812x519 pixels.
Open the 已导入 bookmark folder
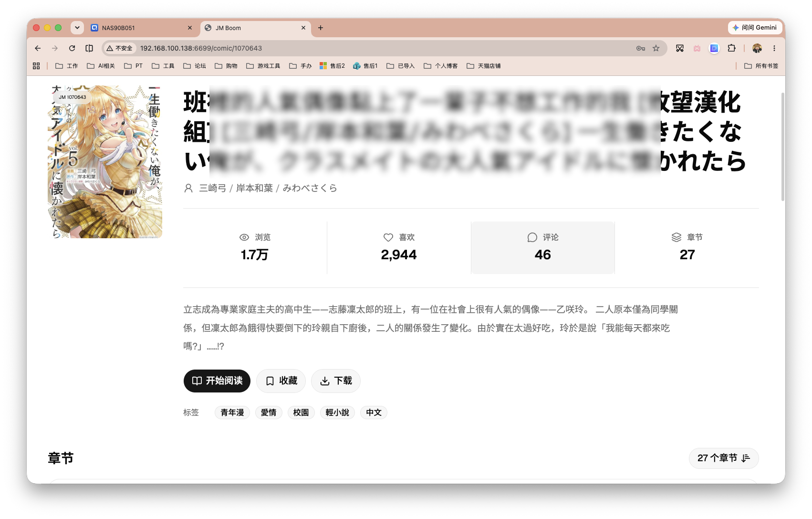[401, 66]
